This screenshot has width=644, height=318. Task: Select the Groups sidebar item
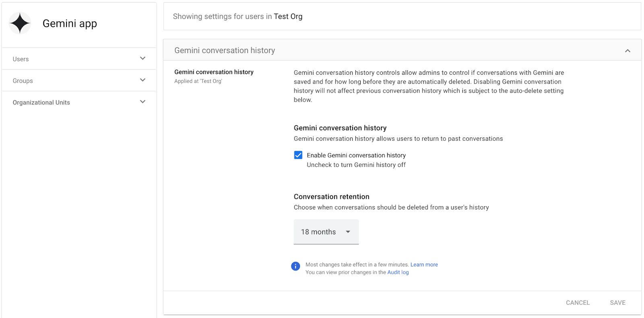click(79, 80)
